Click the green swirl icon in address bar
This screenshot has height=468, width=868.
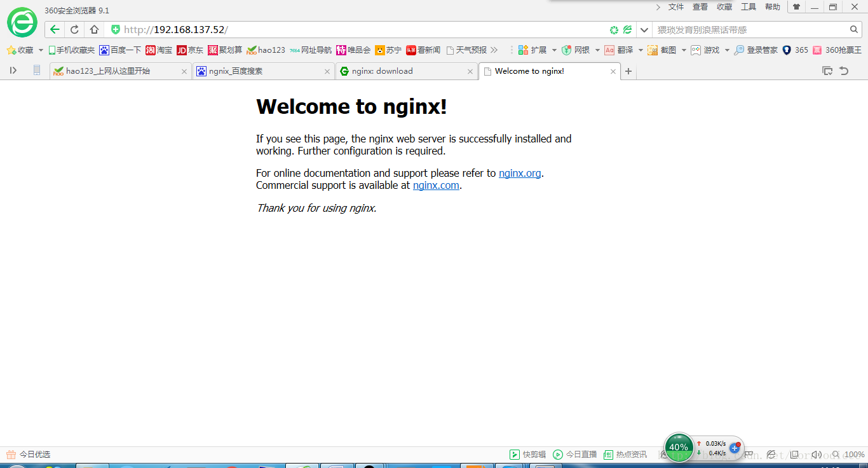(614, 30)
